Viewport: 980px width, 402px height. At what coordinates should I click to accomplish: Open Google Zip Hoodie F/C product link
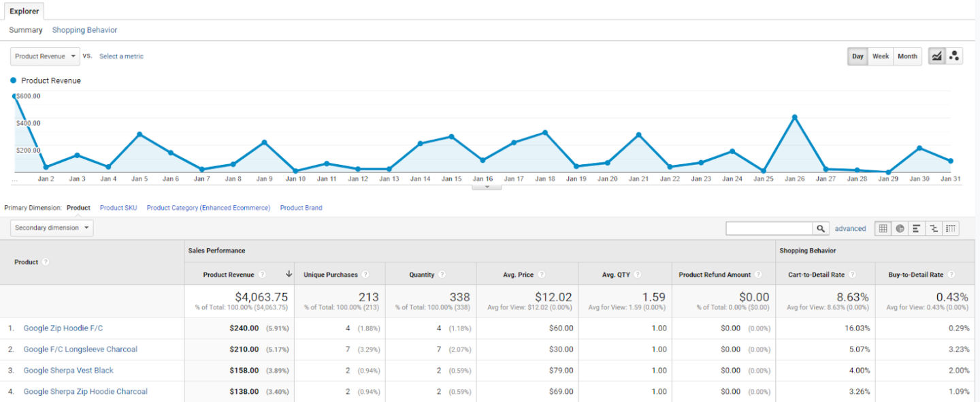tap(63, 328)
